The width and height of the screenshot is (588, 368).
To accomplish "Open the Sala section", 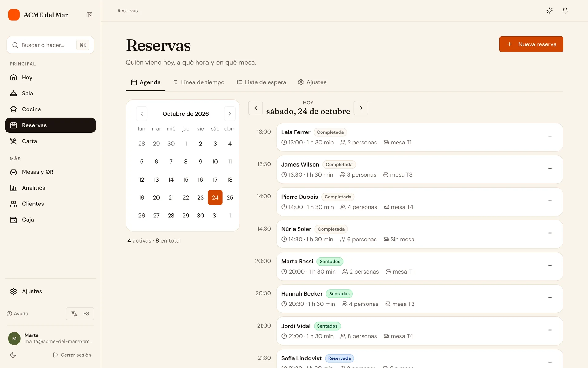I will [50, 93].
